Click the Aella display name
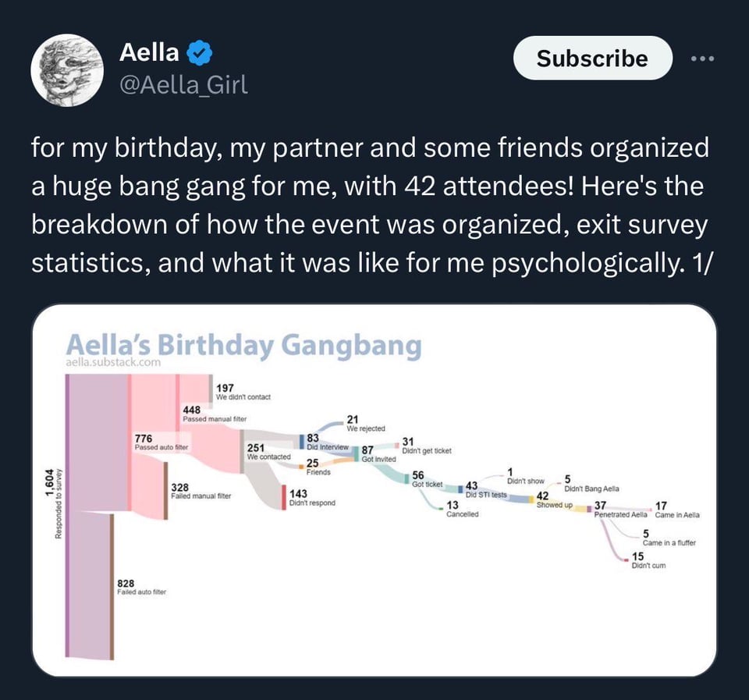This screenshot has height=700, width=749. click(148, 53)
